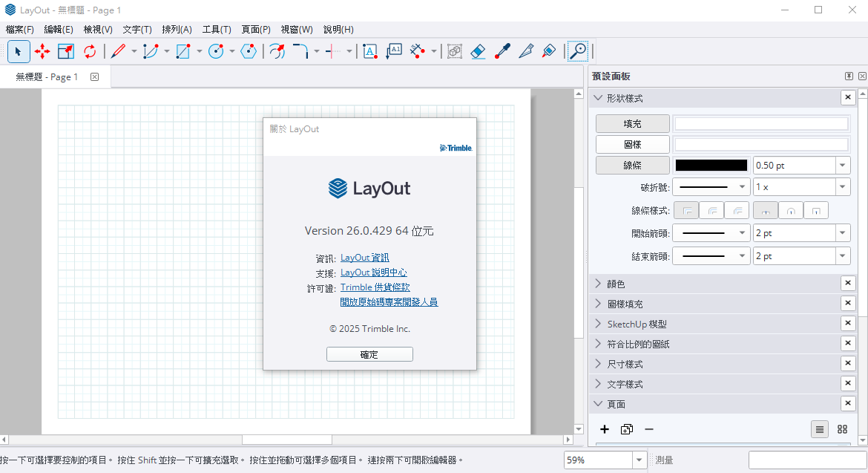Open the LayOut 說明中心 link

click(373, 273)
